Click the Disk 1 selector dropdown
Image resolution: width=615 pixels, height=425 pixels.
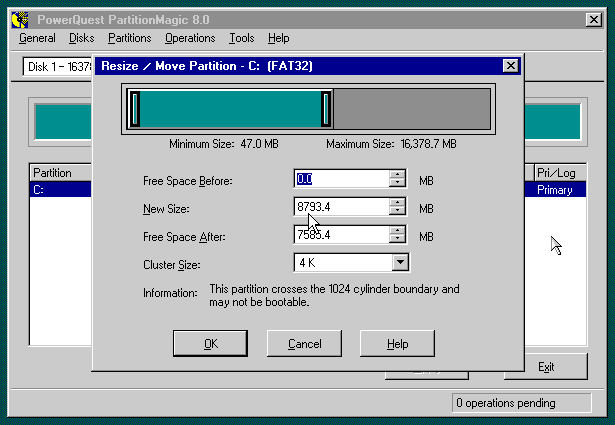(x=58, y=67)
